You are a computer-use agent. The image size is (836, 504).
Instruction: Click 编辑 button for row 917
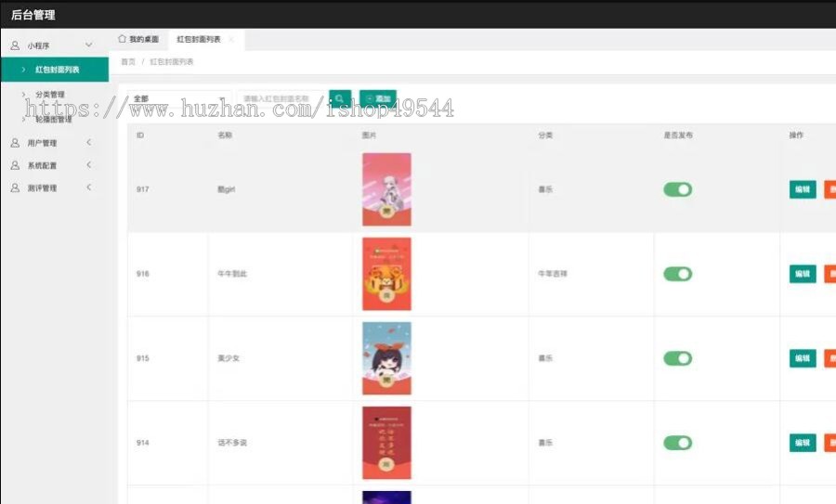click(x=803, y=189)
